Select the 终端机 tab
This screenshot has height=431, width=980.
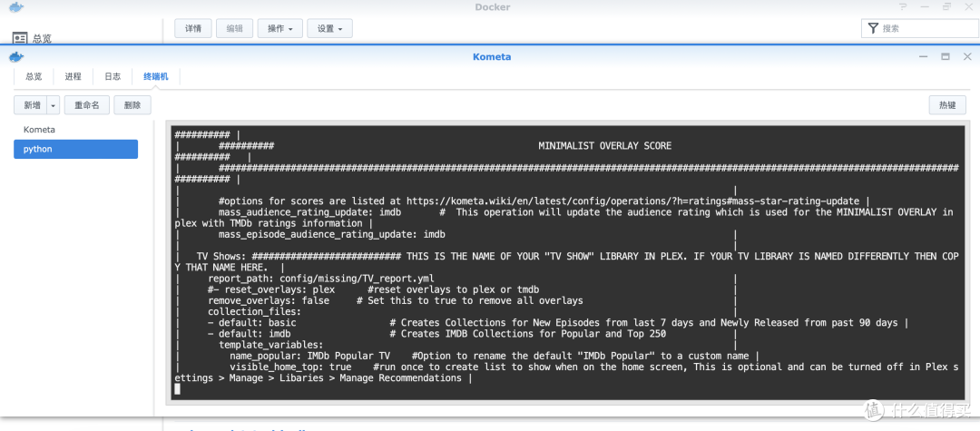(156, 77)
